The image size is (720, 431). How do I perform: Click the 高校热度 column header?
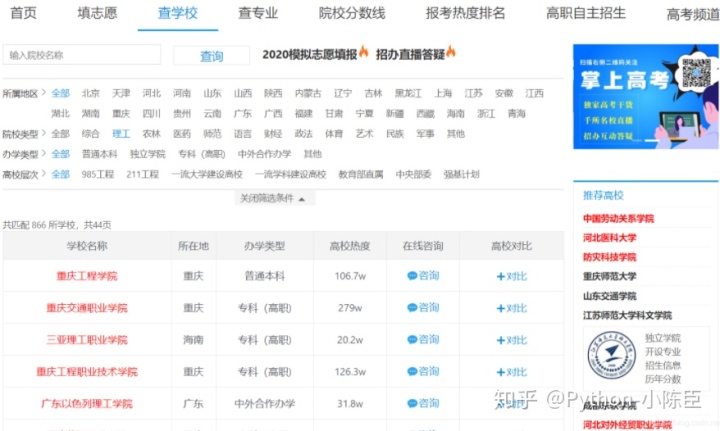point(350,246)
